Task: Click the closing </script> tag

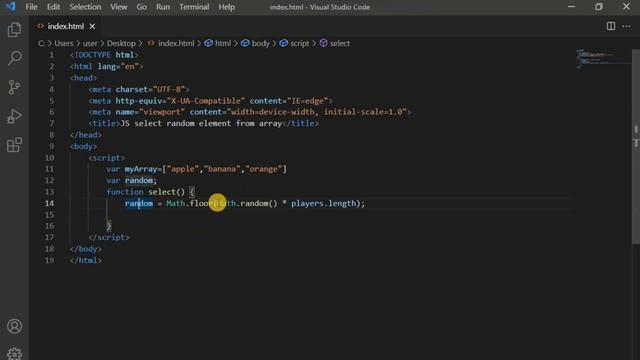Action: (109, 237)
